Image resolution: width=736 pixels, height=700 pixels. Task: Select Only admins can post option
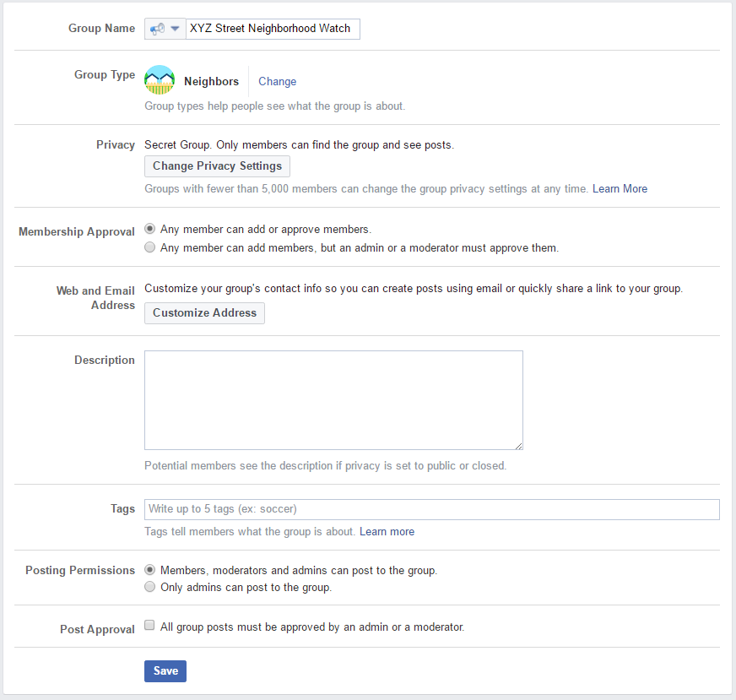(149, 586)
